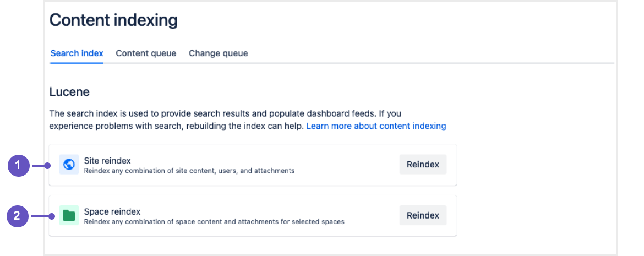Click the Content indexing page heading
The width and height of the screenshot is (644, 256).
pos(113,20)
